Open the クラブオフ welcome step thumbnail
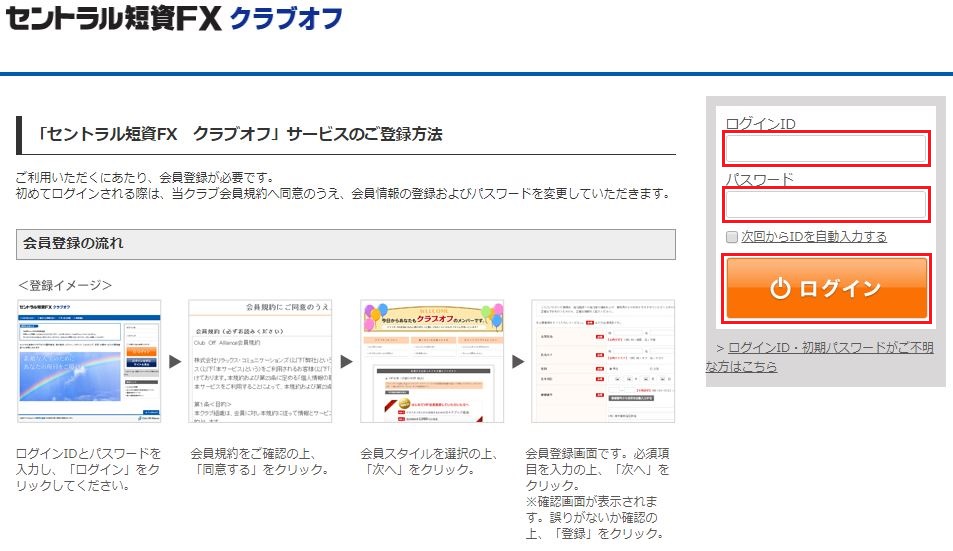953x551 pixels. pyautogui.click(x=432, y=361)
